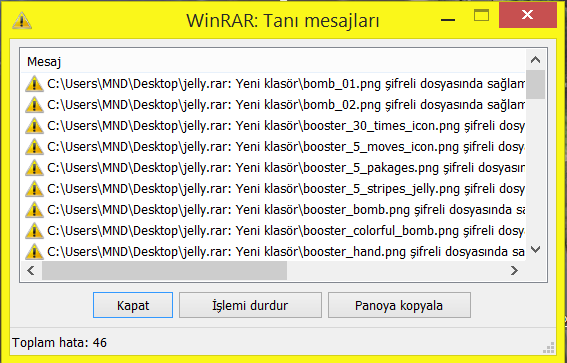
Task: Click the Panoya kopyala button
Action: point(399,306)
